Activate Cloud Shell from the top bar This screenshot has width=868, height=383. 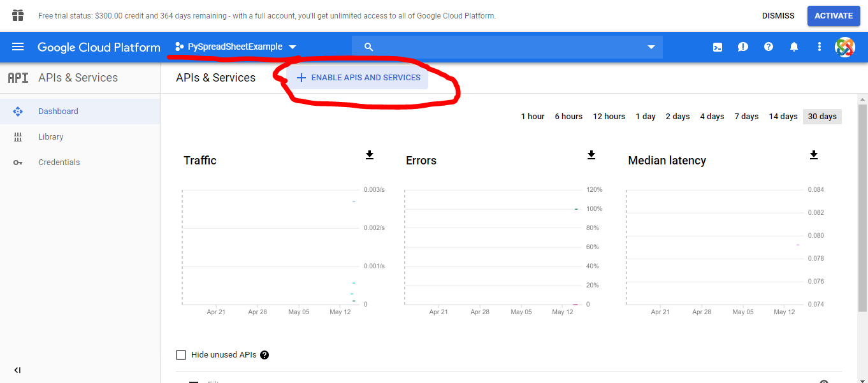coord(718,47)
